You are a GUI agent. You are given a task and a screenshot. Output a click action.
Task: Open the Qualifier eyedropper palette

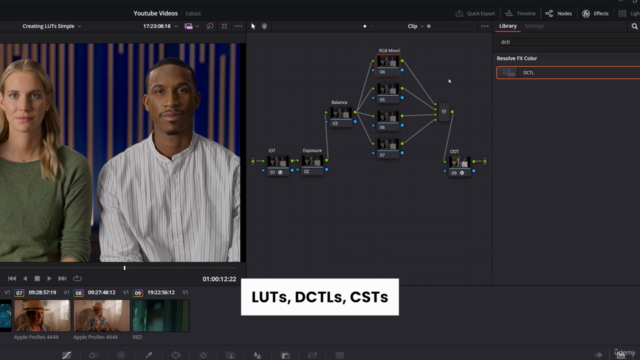[149, 355]
